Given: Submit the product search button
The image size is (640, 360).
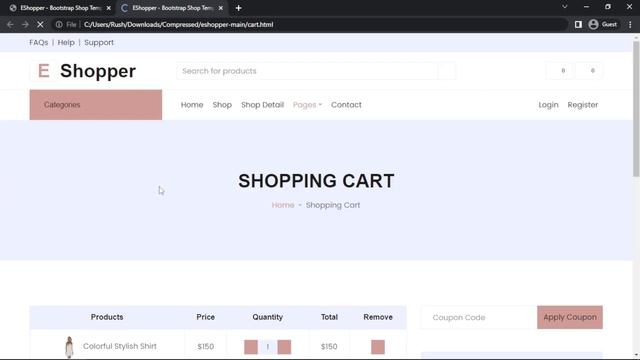Looking at the screenshot, I should pos(447,71).
